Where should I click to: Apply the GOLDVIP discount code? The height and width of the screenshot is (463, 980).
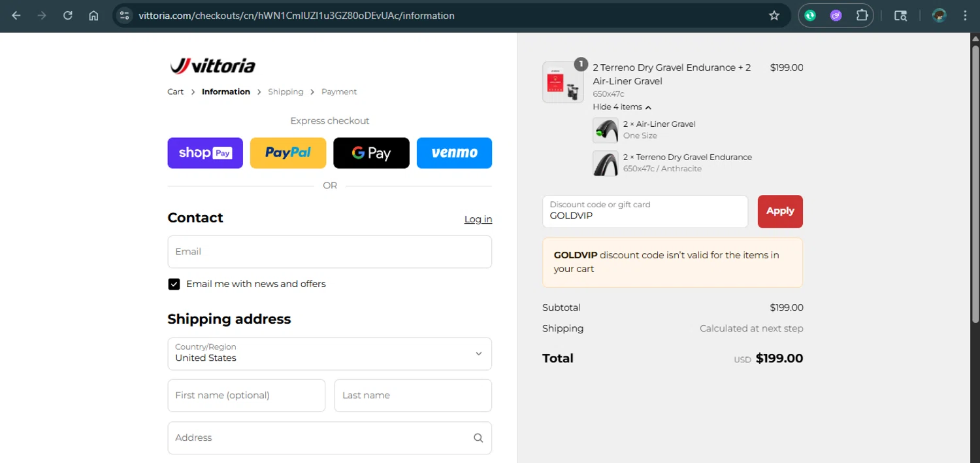point(780,211)
